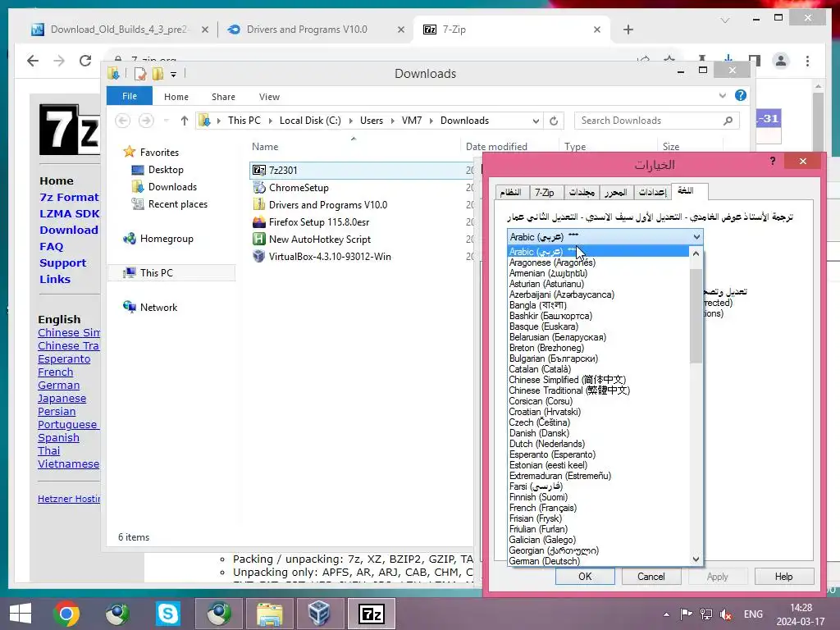The image size is (840, 630).
Task: Open the Download link on 7-Zip site
Action: pyautogui.click(x=69, y=230)
